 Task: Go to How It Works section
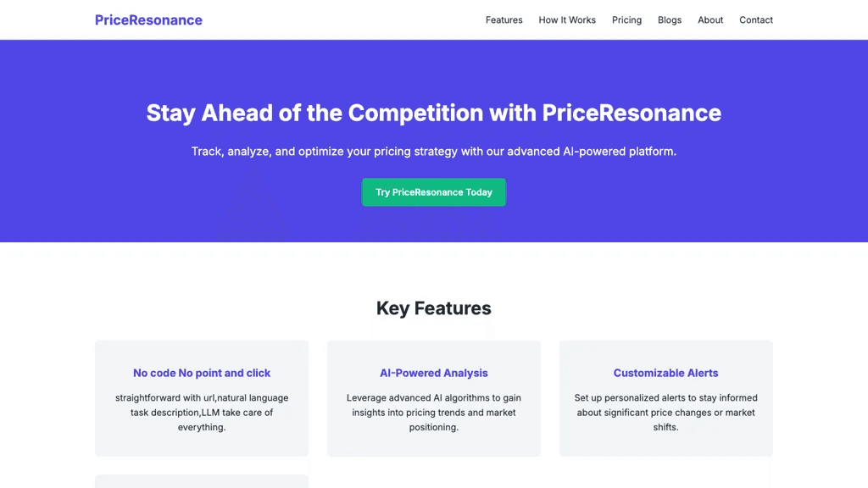(x=567, y=20)
